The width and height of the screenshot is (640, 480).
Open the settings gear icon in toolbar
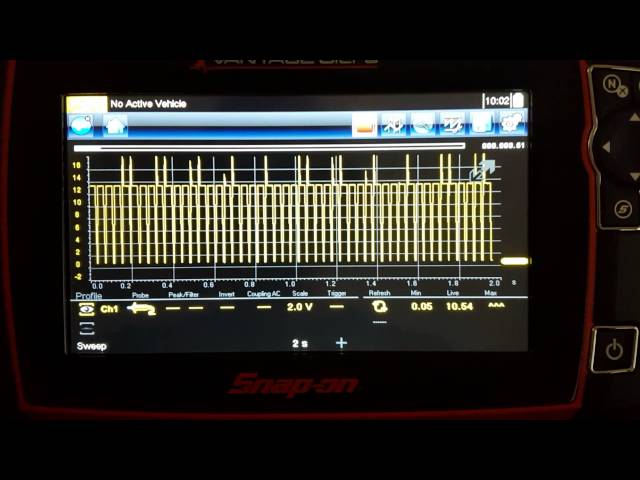point(510,124)
